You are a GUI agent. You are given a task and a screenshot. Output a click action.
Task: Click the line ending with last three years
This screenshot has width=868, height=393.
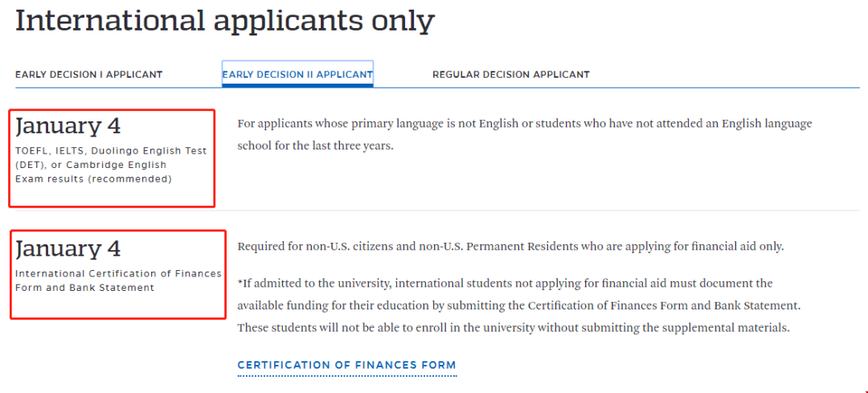tap(315, 147)
